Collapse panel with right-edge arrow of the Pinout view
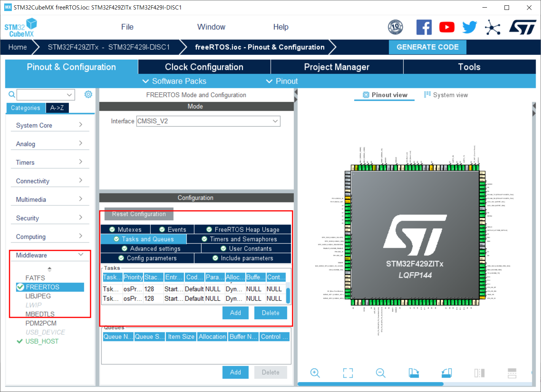 point(534,109)
